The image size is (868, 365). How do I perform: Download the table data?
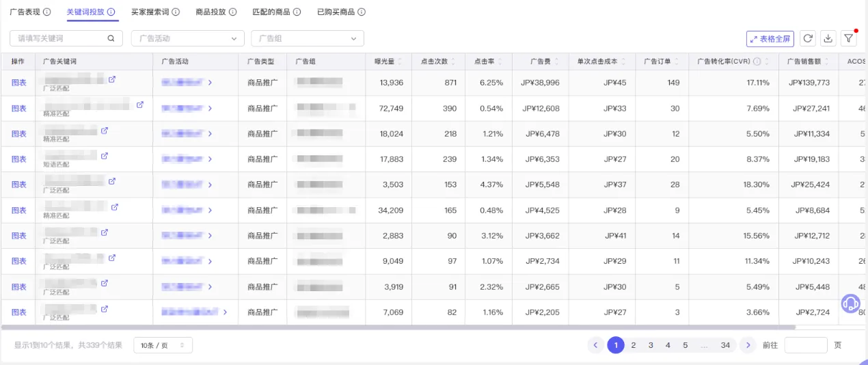(828, 39)
